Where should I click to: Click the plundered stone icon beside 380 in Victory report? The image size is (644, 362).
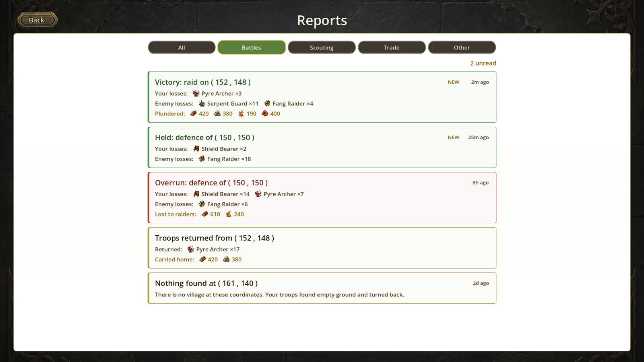pos(217,113)
